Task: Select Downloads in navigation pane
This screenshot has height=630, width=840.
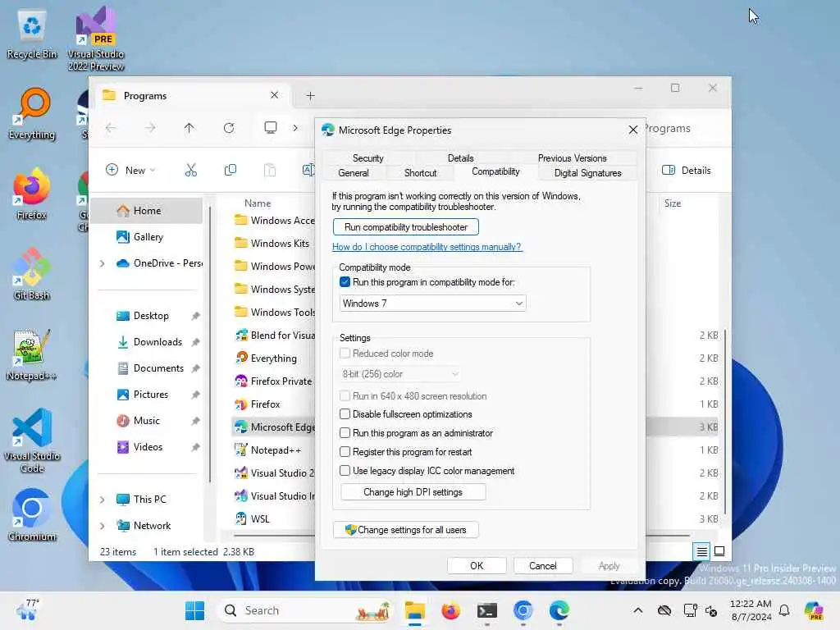Action: [x=147, y=342]
